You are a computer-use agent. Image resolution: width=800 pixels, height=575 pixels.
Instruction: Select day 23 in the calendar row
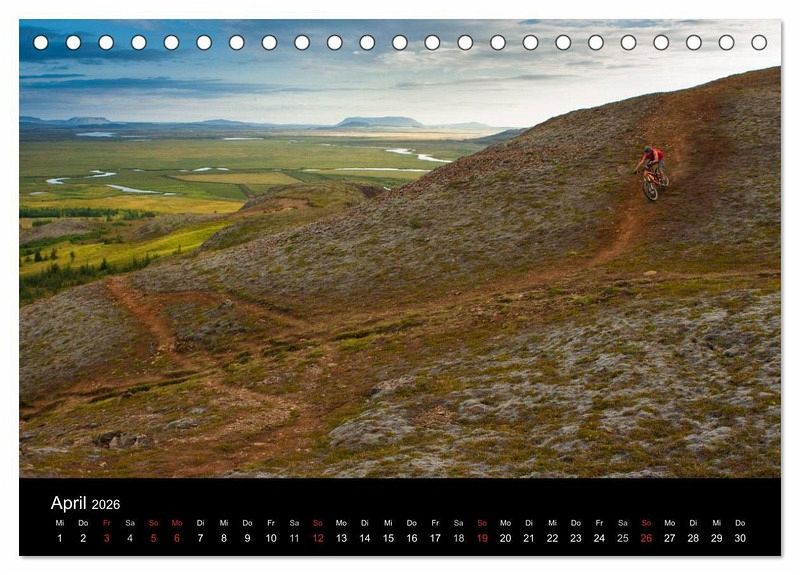coord(576,538)
